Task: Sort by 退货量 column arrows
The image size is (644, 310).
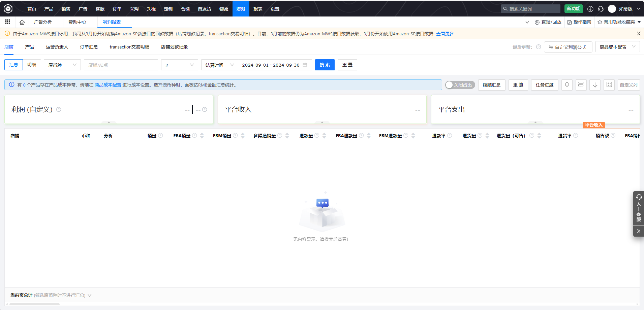Action: (x=487, y=136)
